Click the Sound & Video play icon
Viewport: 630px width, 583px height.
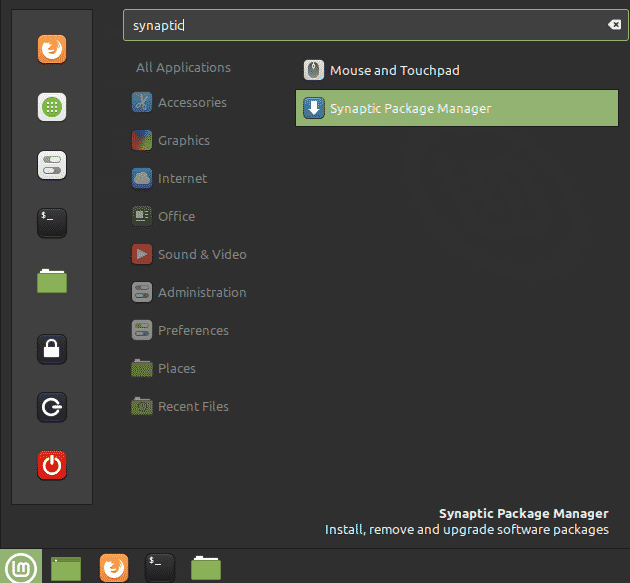pos(142,254)
